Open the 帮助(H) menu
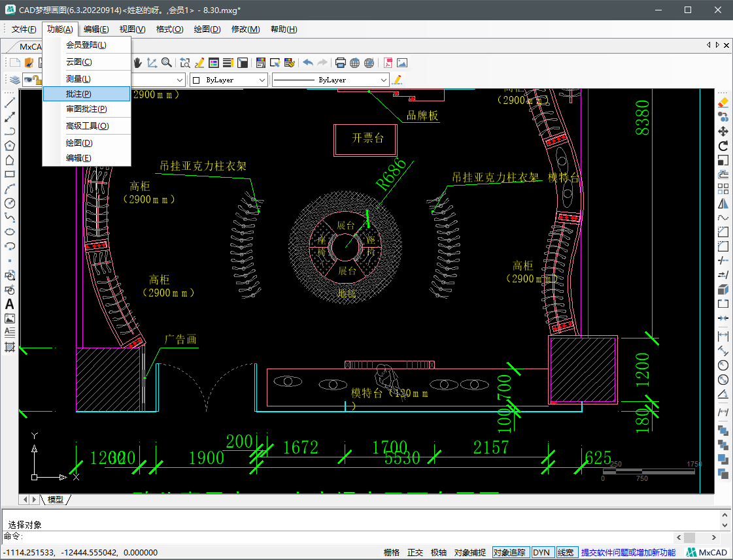The height and width of the screenshot is (560, 733). [284, 29]
